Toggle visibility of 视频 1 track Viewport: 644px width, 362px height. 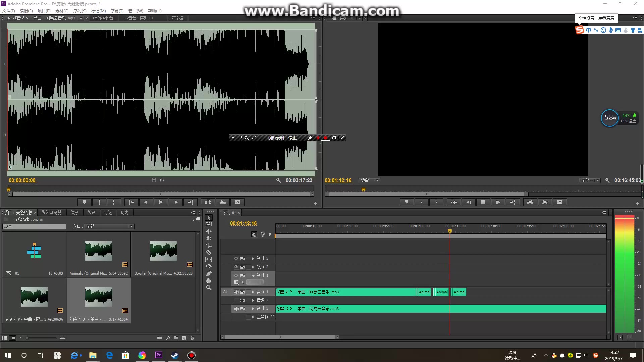(x=236, y=275)
